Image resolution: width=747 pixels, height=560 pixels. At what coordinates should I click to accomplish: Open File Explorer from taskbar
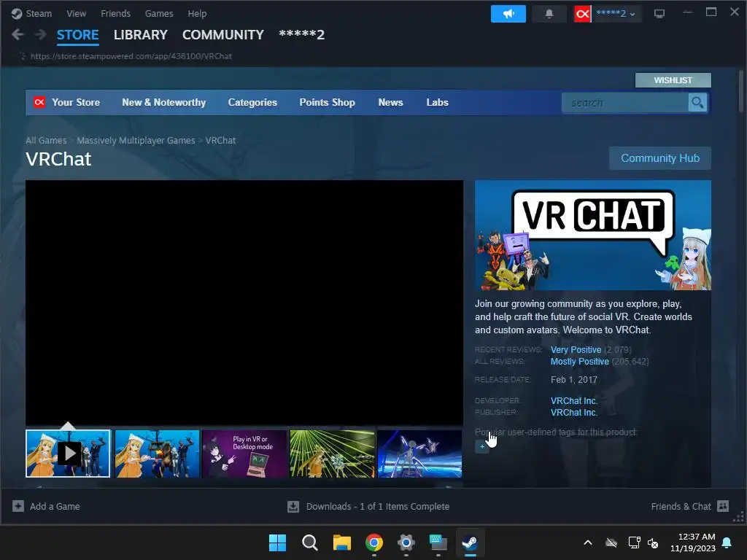coord(341,542)
